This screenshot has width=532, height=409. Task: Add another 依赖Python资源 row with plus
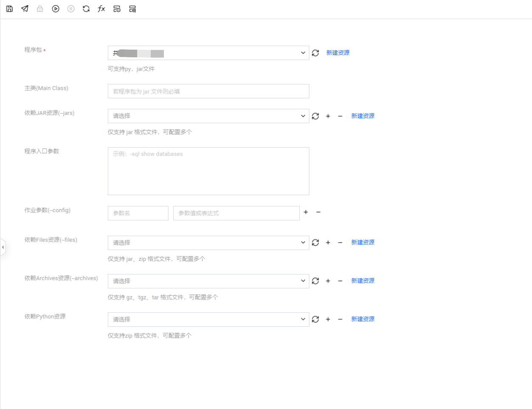328,319
